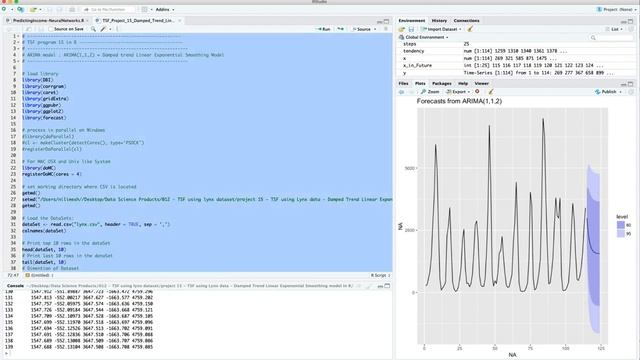The width and height of the screenshot is (640, 360).
Task: Click the Open File folder icon
Action: coord(33,9)
